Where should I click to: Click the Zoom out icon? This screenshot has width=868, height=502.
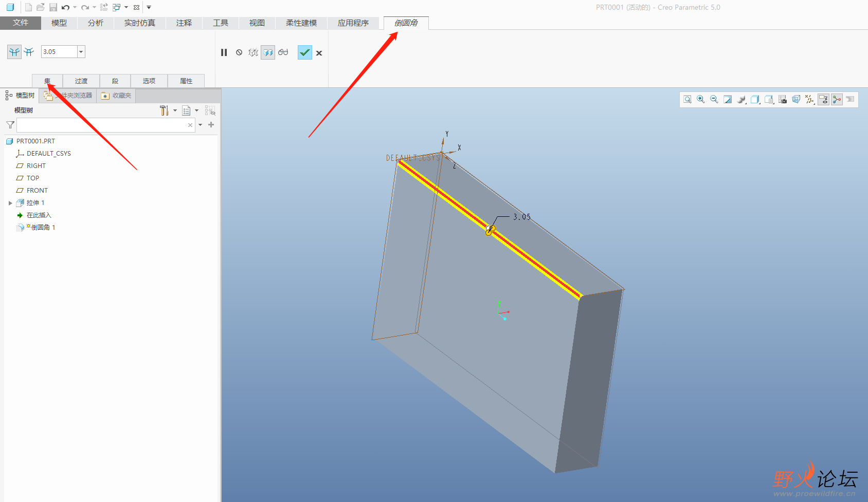coord(714,100)
